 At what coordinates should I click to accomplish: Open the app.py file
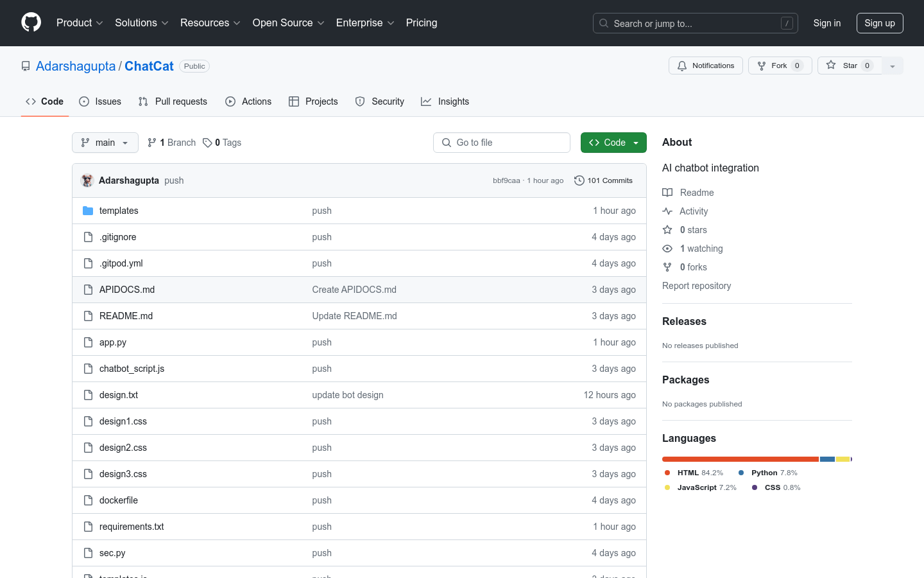point(113,342)
